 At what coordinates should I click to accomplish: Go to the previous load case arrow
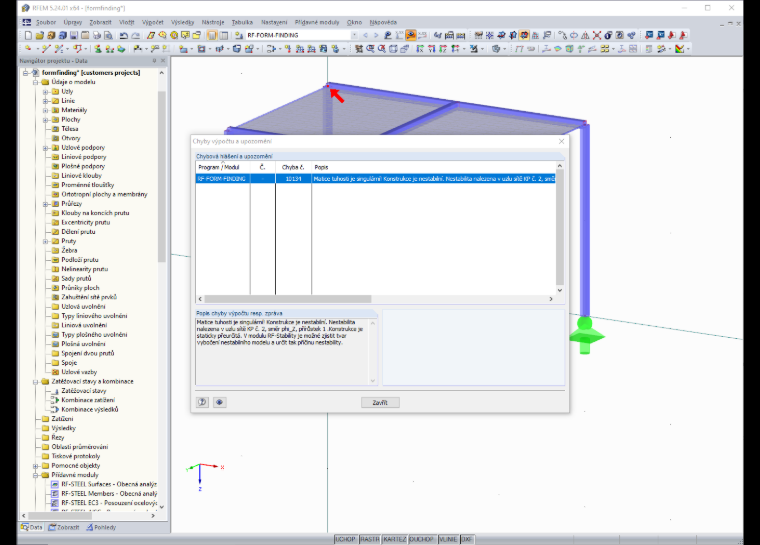coord(365,35)
